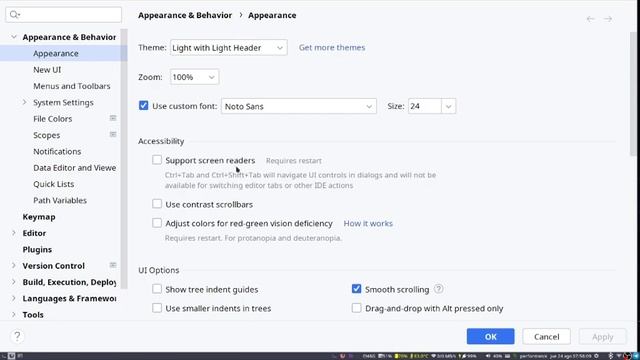
Task: Open the font Size dropdown arrow
Action: [448, 106]
